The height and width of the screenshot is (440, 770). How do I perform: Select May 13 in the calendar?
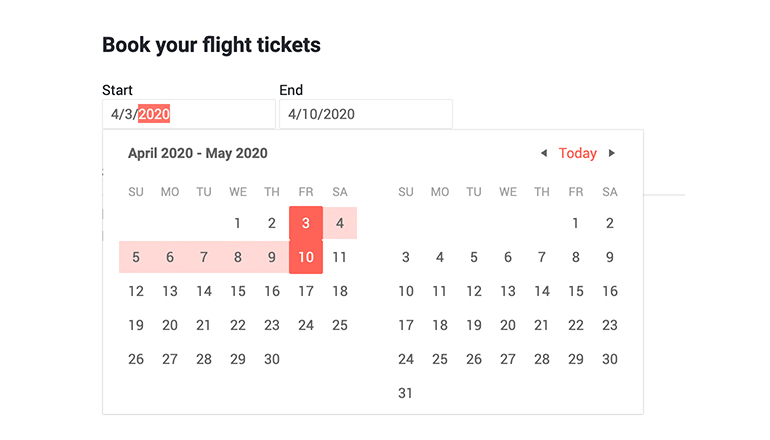[x=508, y=291]
